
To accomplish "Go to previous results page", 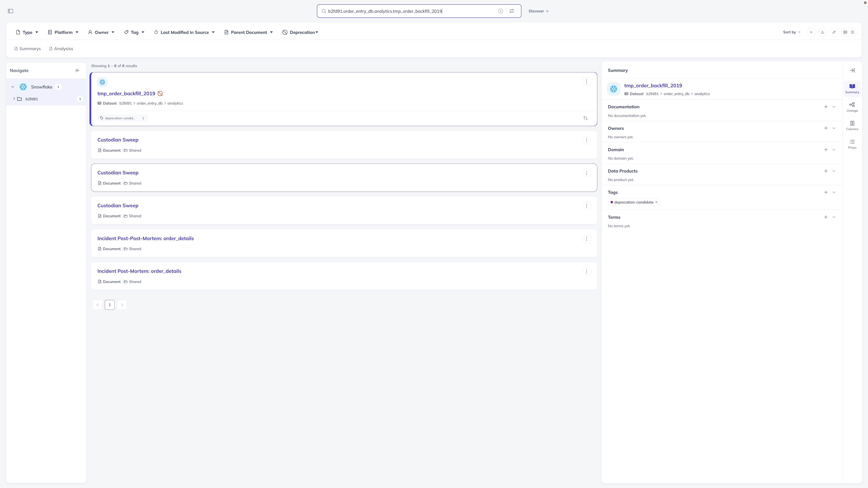I will 97,305.
